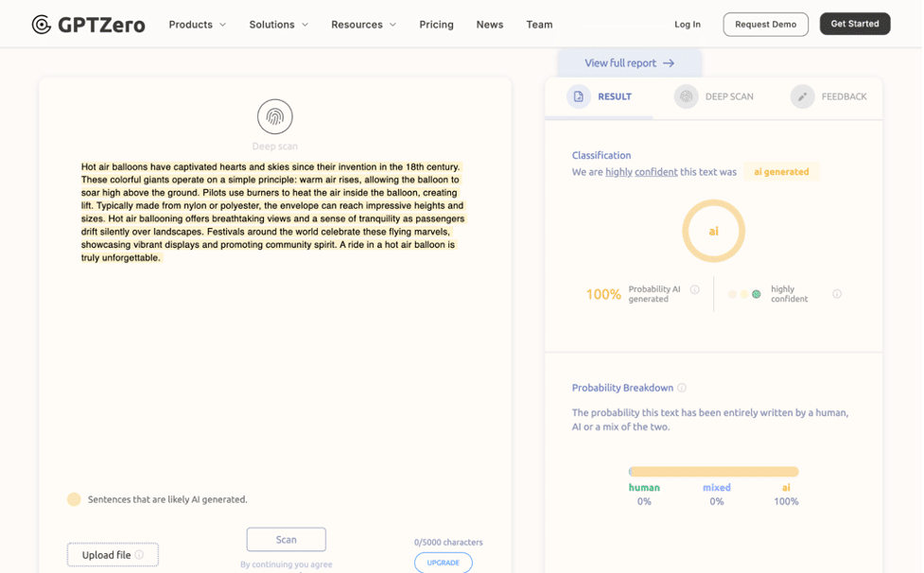Screen dimensions: 924x573
Task: Click the GPTZero fingerprint logo icon
Action: coord(40,24)
